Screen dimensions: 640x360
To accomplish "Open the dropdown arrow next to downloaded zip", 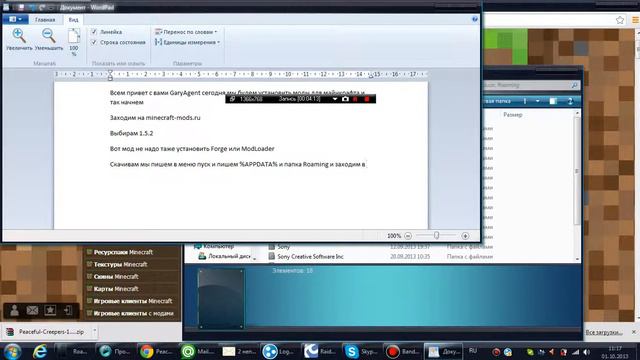I will coord(94,331).
